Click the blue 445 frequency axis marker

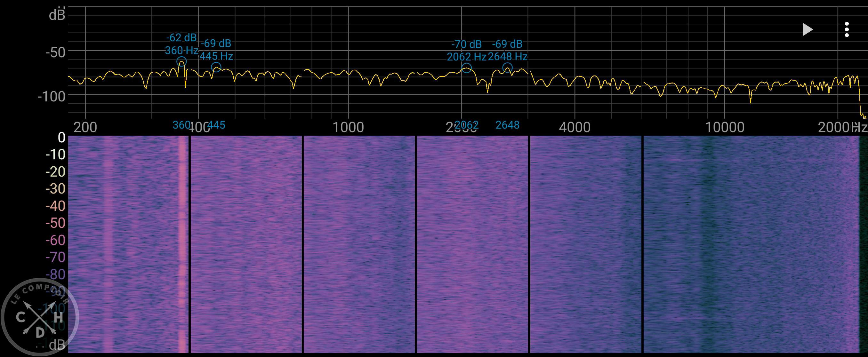coord(216,125)
